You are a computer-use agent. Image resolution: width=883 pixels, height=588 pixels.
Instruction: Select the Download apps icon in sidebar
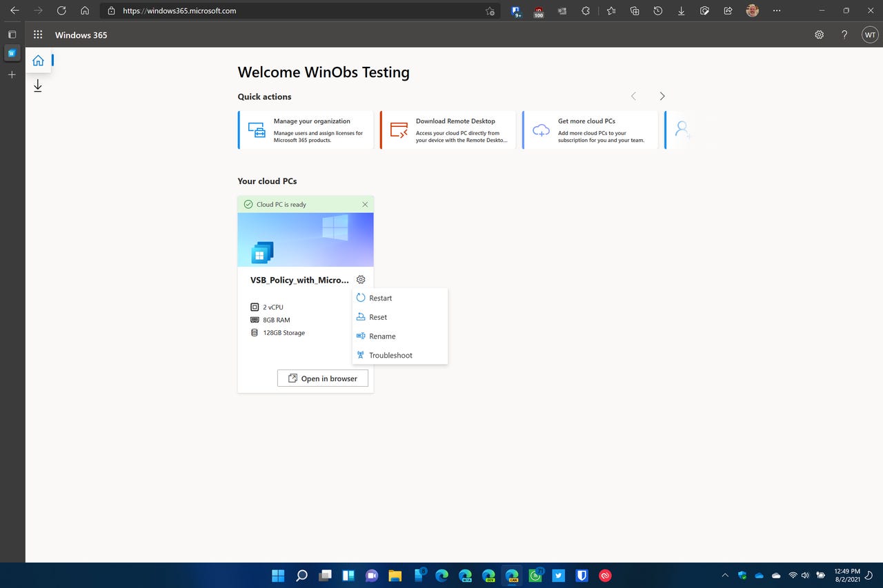click(38, 85)
